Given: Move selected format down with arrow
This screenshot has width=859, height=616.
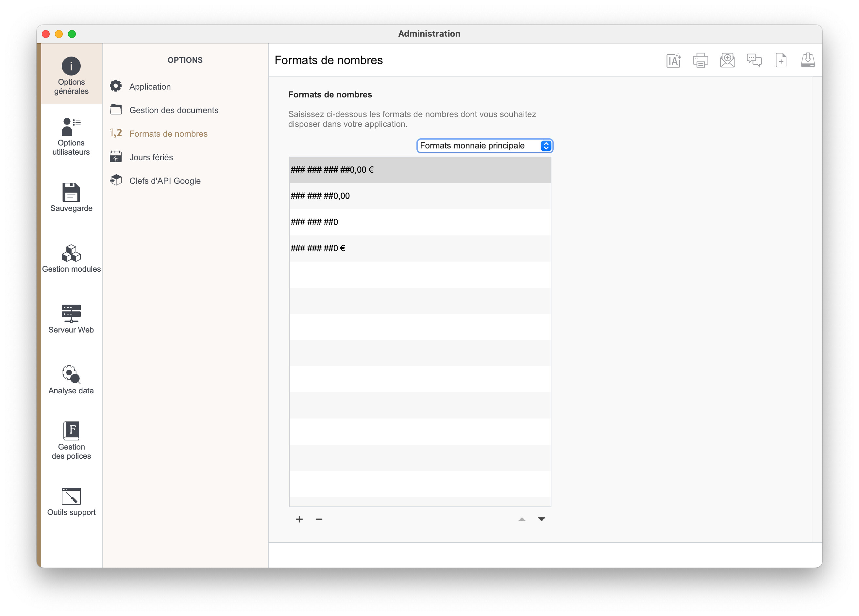Looking at the screenshot, I should click(542, 519).
